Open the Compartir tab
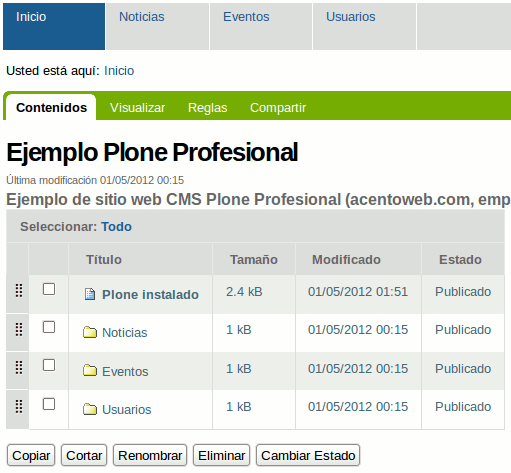This screenshot has height=473, width=511. coord(278,108)
